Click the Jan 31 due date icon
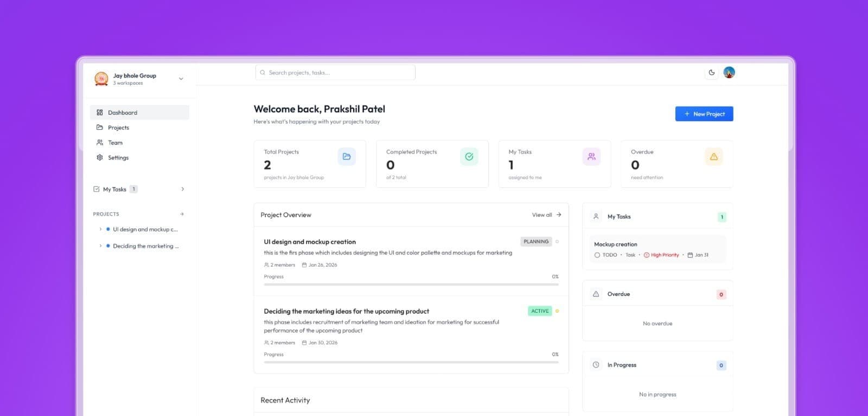This screenshot has height=416, width=868. tap(690, 255)
